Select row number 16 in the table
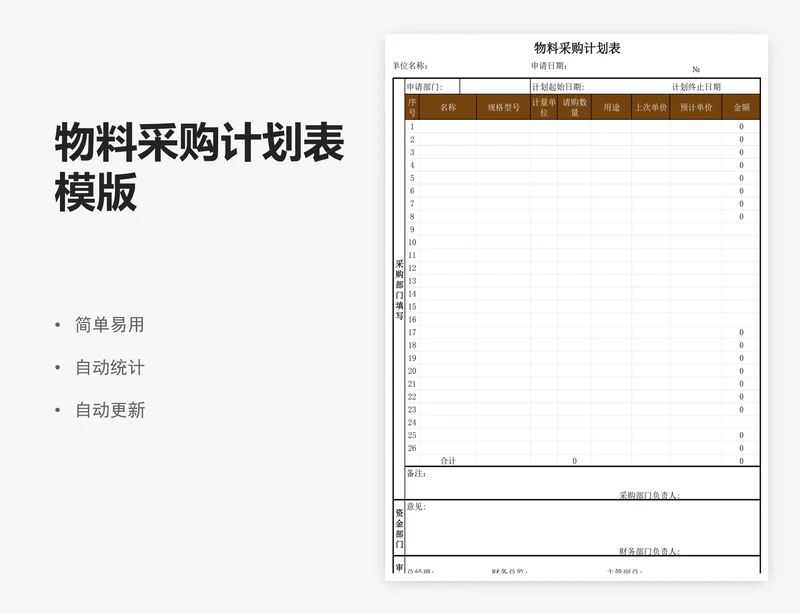This screenshot has width=800, height=613. point(412,320)
